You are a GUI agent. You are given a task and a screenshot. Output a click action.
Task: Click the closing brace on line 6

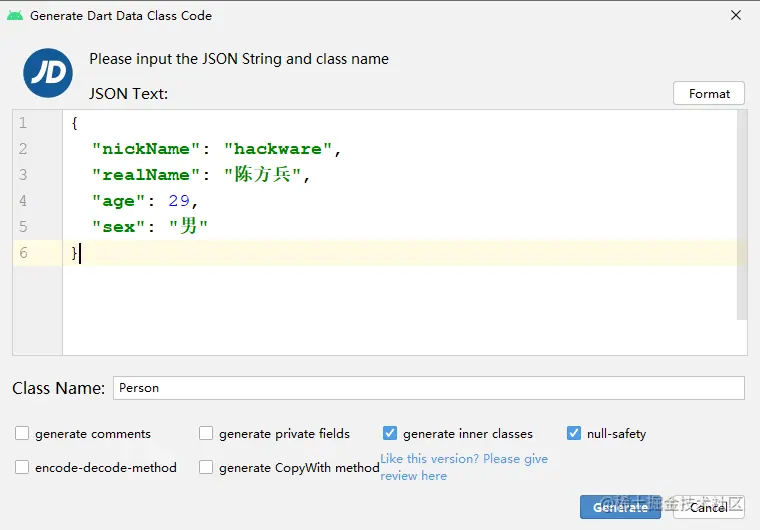pyautogui.click(x=74, y=253)
